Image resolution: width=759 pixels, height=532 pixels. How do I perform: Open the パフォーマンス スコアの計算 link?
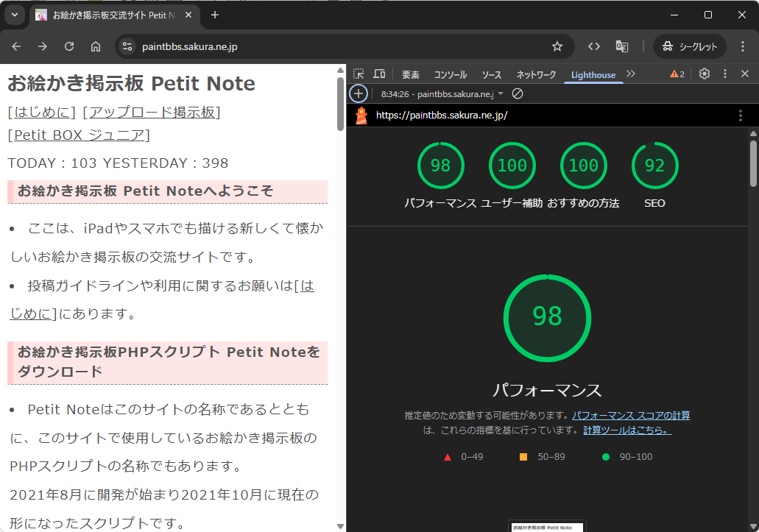coord(631,416)
